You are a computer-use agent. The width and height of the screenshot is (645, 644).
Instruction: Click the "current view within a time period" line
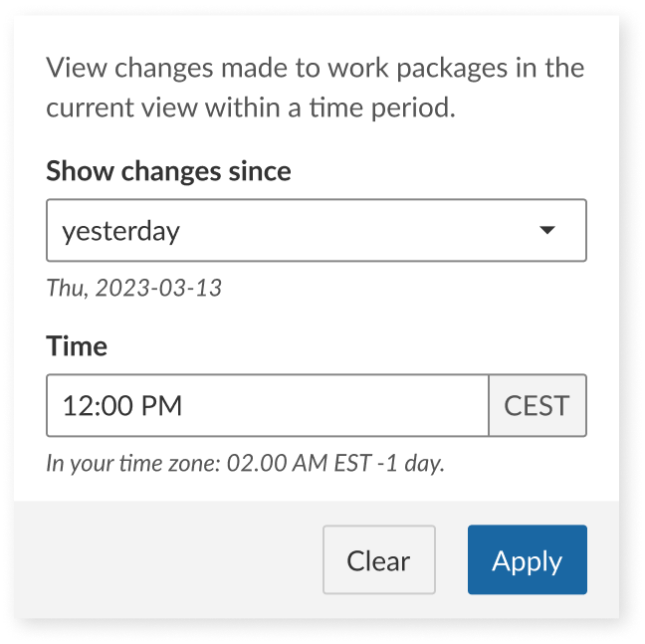pyautogui.click(x=251, y=107)
